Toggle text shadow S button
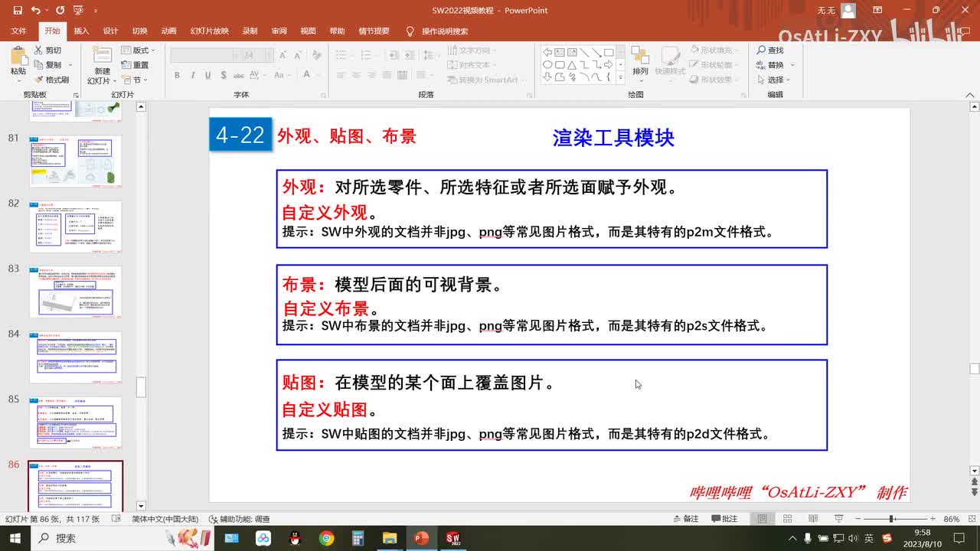 click(223, 75)
